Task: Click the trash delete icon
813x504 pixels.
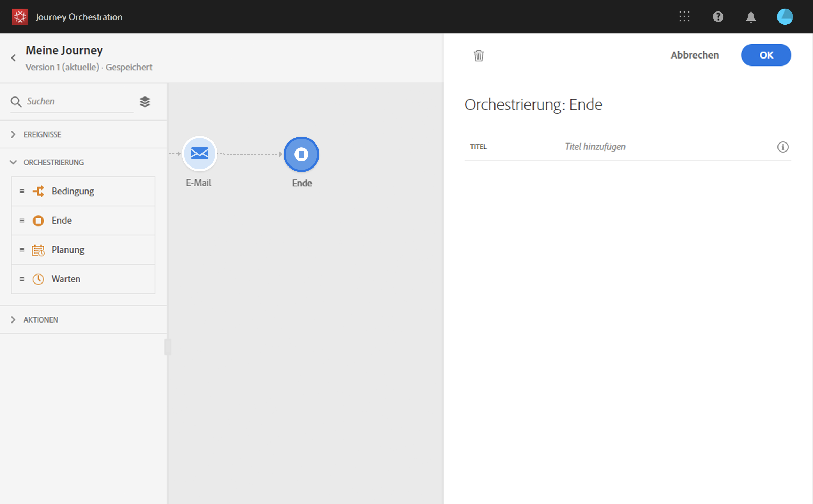Action: pos(478,55)
